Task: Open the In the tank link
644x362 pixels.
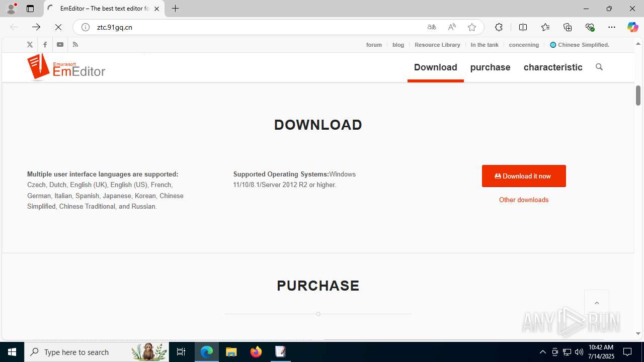Action: pyautogui.click(x=485, y=45)
